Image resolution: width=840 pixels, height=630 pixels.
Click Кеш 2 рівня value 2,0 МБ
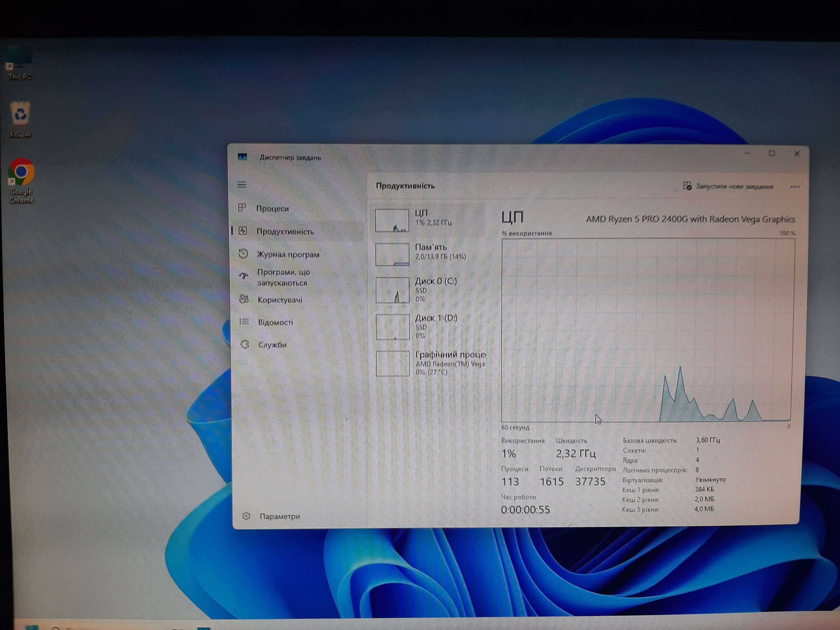point(704,499)
